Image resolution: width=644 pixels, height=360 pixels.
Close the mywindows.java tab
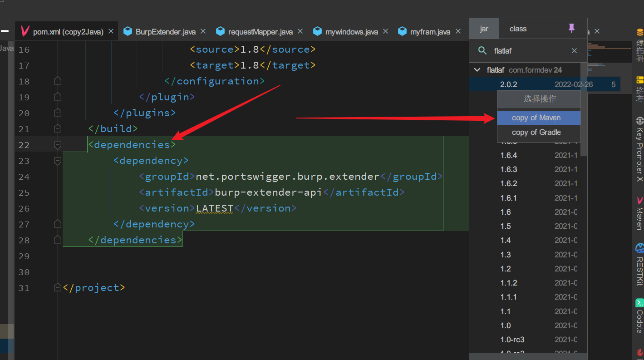point(385,31)
